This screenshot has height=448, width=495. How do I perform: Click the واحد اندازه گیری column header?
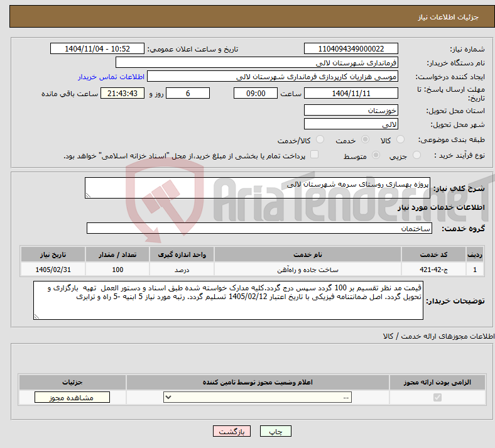tap(182, 254)
